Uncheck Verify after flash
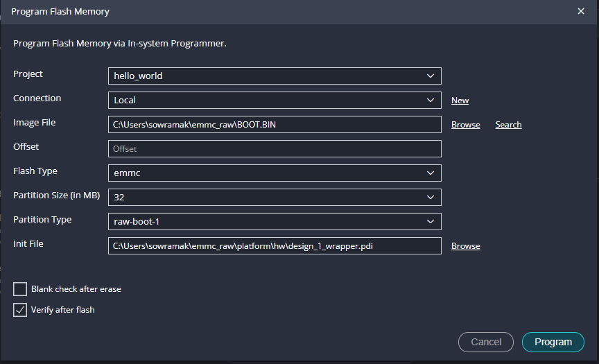The image size is (599, 364). 21,310
